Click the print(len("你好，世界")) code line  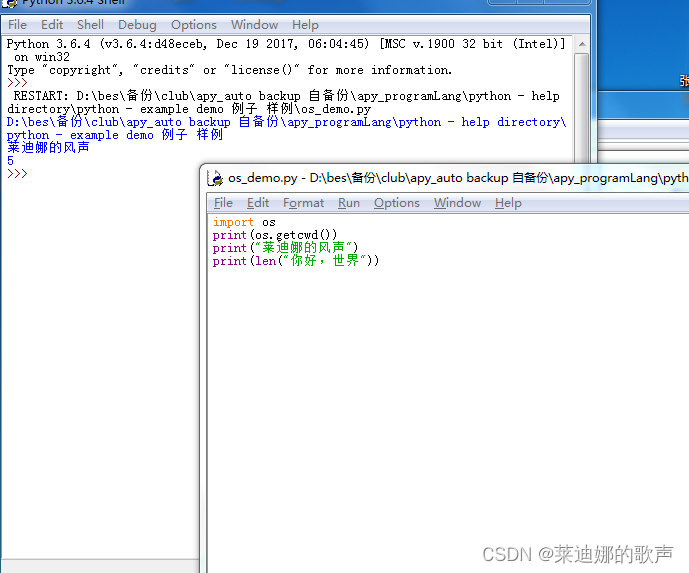tap(296, 261)
